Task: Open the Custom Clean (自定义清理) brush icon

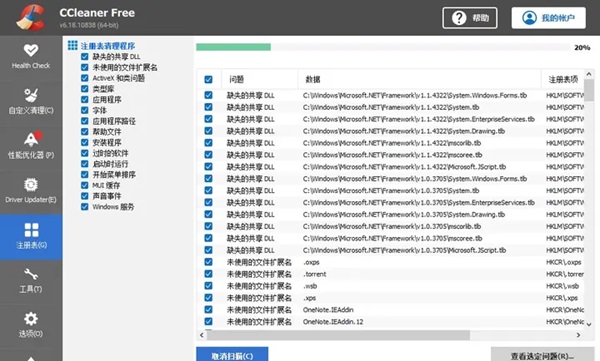Action: 31,95
